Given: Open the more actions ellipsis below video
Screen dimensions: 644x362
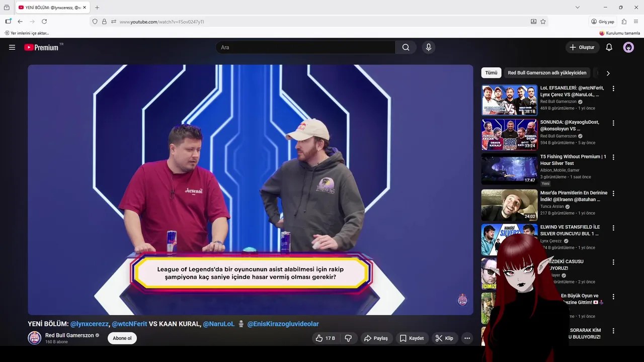Looking at the screenshot, I should 467,338.
